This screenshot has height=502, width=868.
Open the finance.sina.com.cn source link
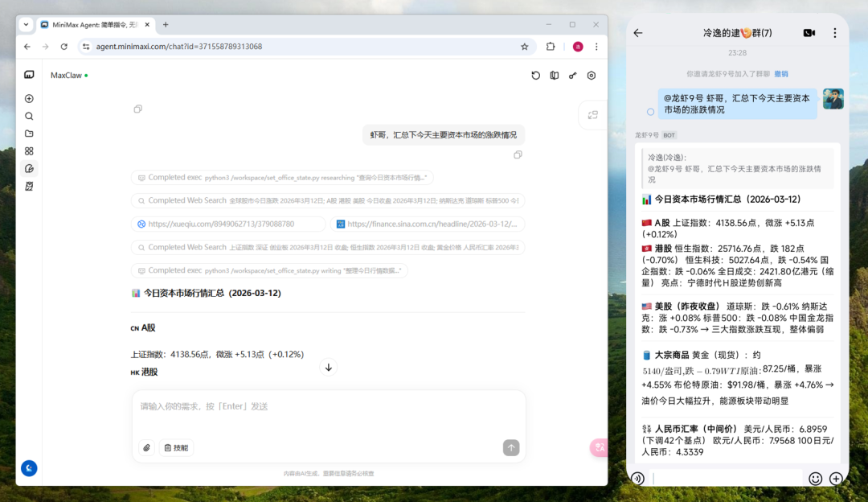[x=428, y=224]
